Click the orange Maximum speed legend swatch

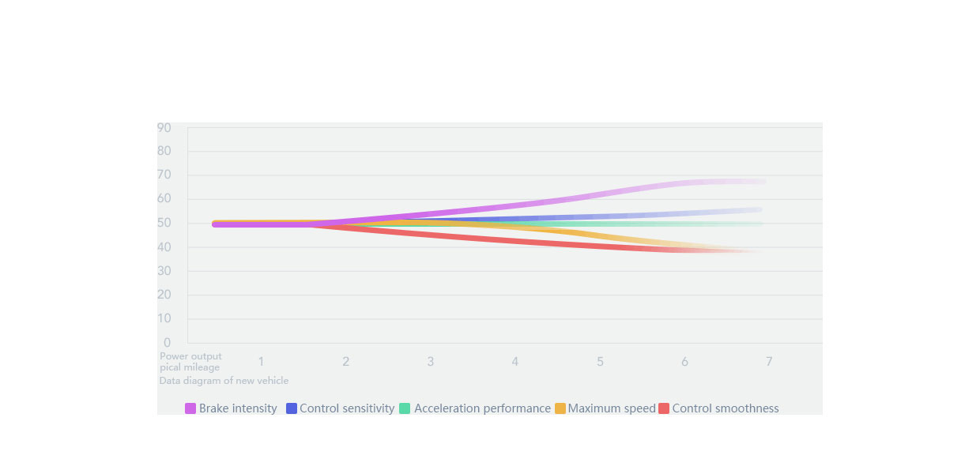coord(560,408)
